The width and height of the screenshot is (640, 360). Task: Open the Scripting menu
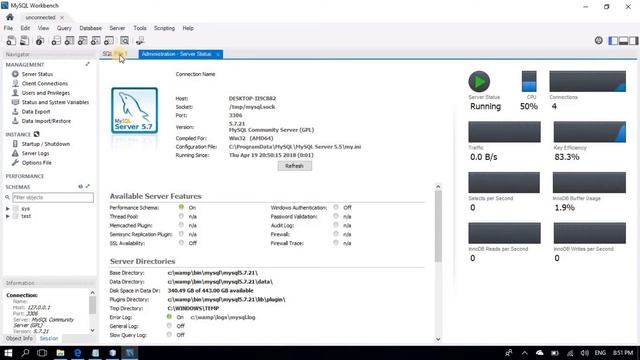coord(164,28)
